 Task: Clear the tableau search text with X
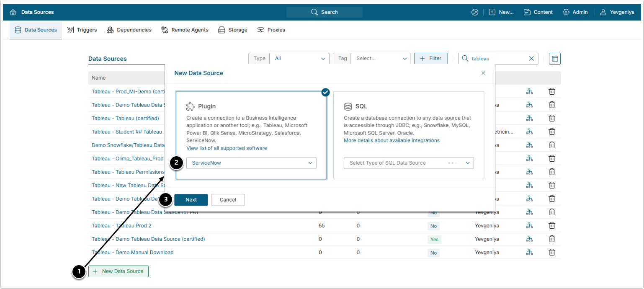(531, 59)
